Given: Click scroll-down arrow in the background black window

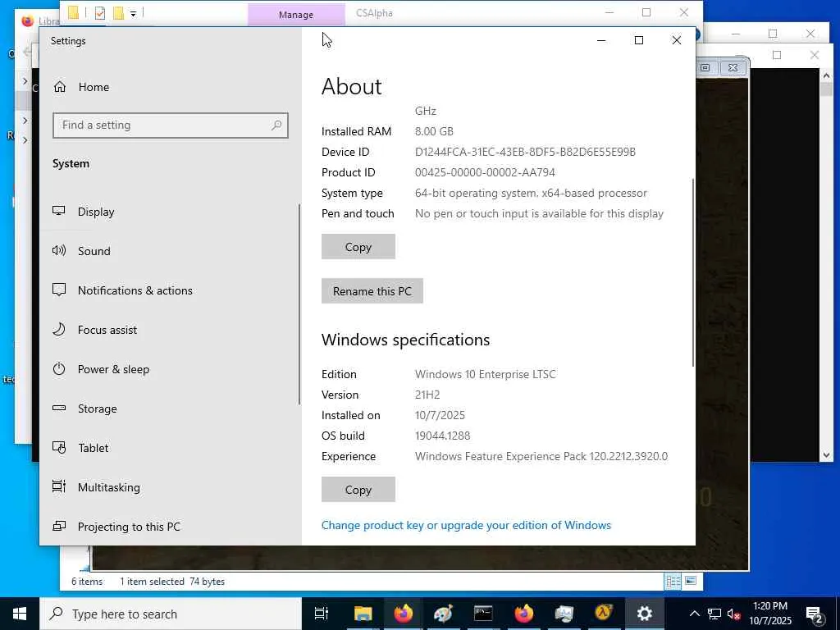Looking at the screenshot, I should click(826, 455).
